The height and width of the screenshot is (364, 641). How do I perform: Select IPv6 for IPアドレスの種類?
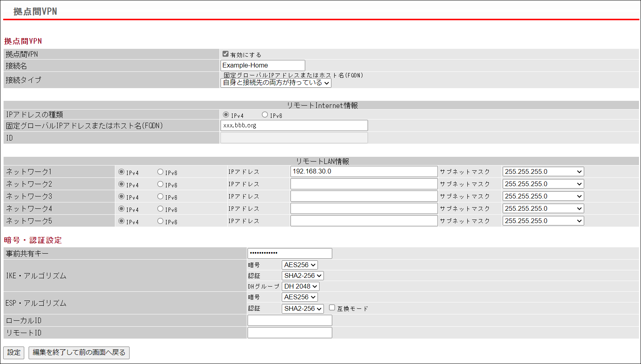tap(265, 115)
